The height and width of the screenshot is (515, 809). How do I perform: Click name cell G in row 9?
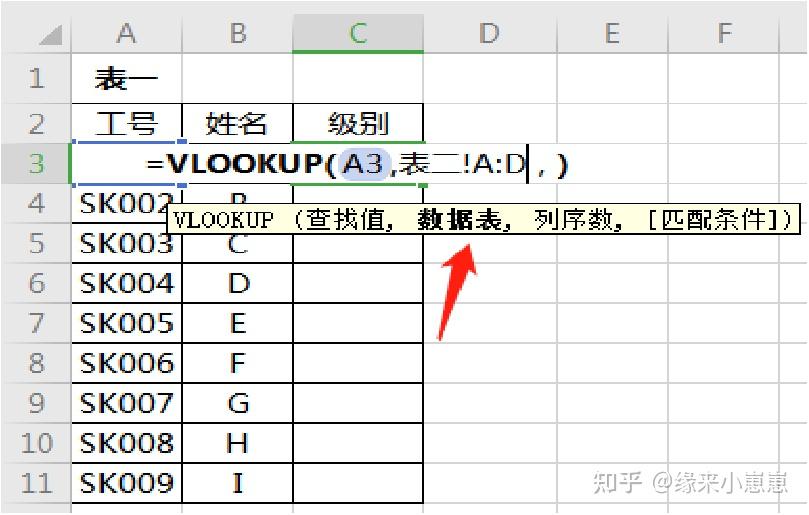(237, 403)
